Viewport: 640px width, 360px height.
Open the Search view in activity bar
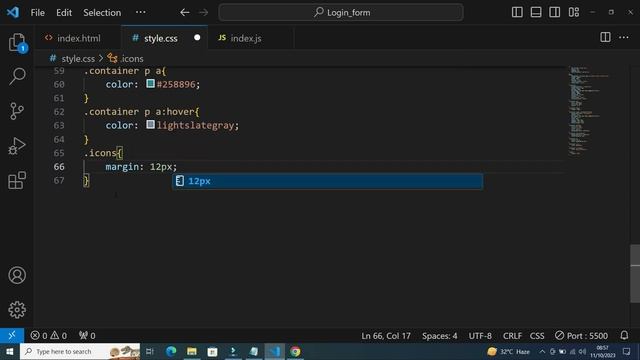pyautogui.click(x=17, y=76)
